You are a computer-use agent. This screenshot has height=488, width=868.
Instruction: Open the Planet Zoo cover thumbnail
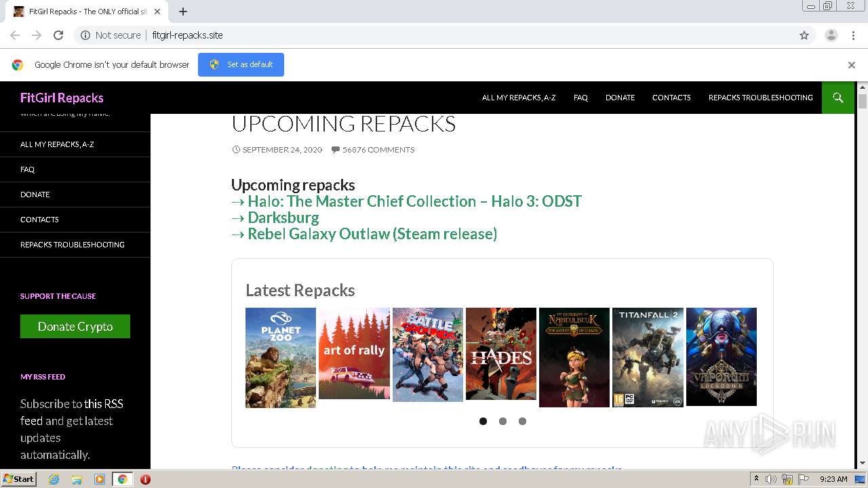point(281,357)
